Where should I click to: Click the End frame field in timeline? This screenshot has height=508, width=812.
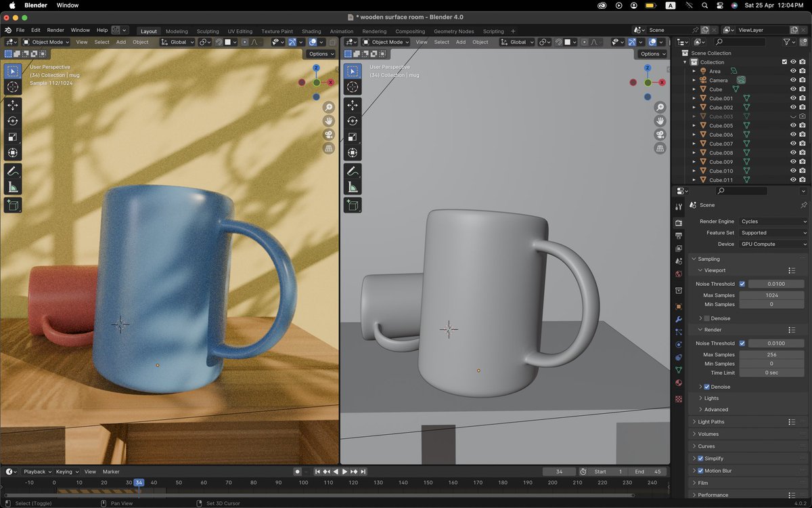click(648, 471)
